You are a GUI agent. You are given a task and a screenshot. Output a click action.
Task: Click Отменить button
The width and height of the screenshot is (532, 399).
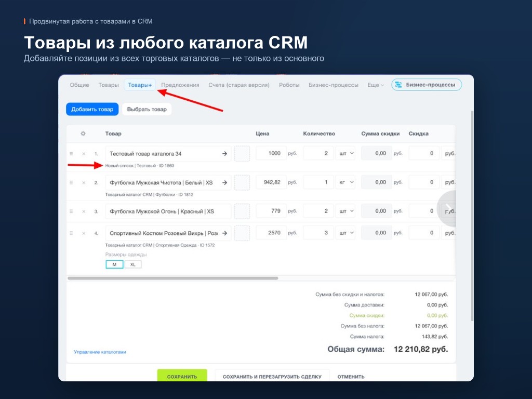coord(351,377)
